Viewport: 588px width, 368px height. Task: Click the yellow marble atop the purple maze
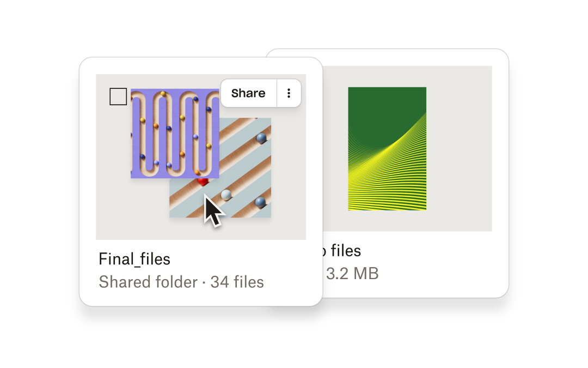point(163,94)
